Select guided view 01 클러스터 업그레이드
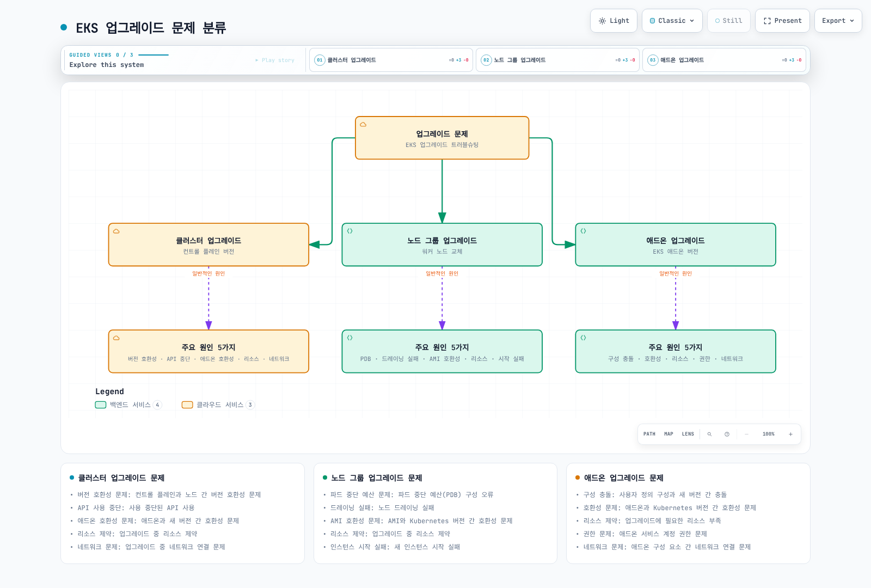 pyautogui.click(x=391, y=60)
